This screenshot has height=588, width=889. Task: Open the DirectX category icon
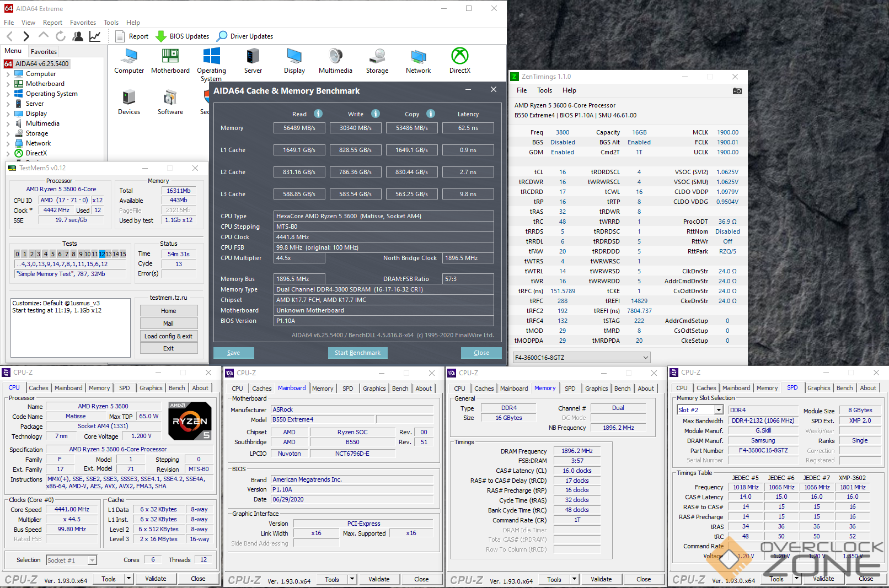pos(459,57)
